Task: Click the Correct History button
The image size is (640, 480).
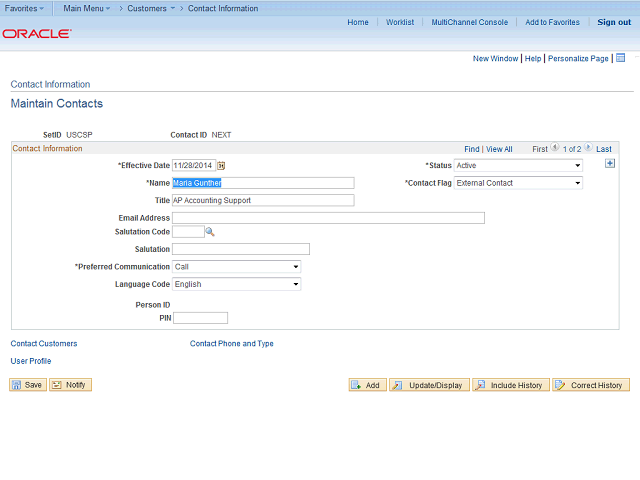Action: (x=590, y=385)
